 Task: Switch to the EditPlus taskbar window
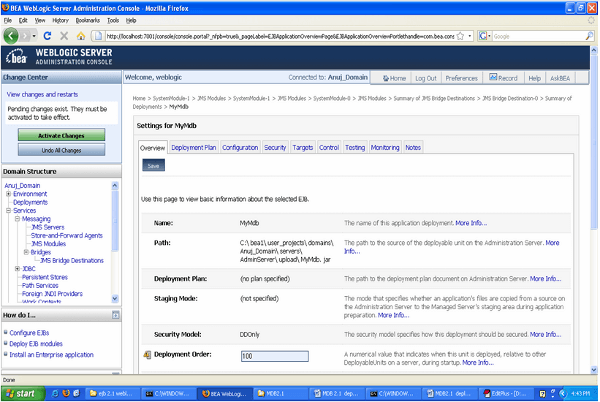pyautogui.click(x=506, y=393)
